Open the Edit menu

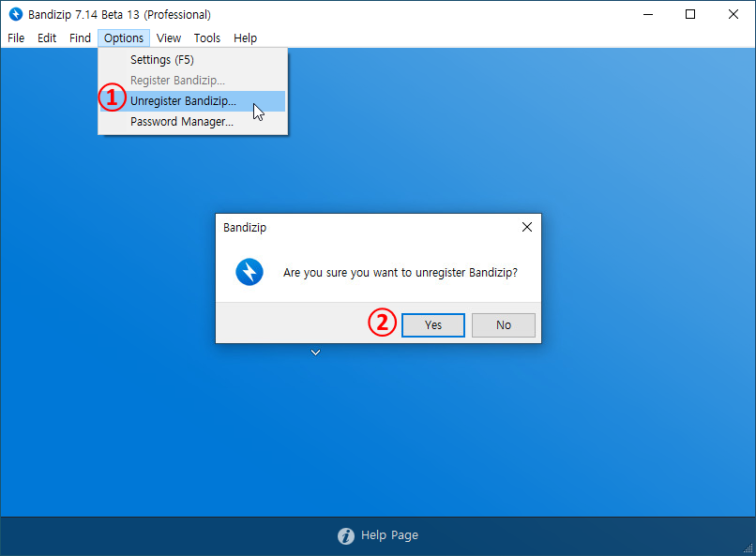[x=47, y=38]
